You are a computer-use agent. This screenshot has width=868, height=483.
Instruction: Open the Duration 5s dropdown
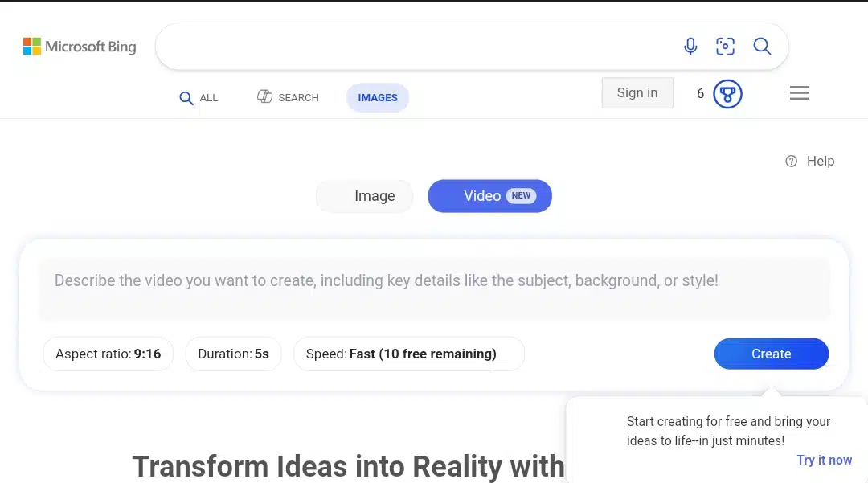click(233, 354)
